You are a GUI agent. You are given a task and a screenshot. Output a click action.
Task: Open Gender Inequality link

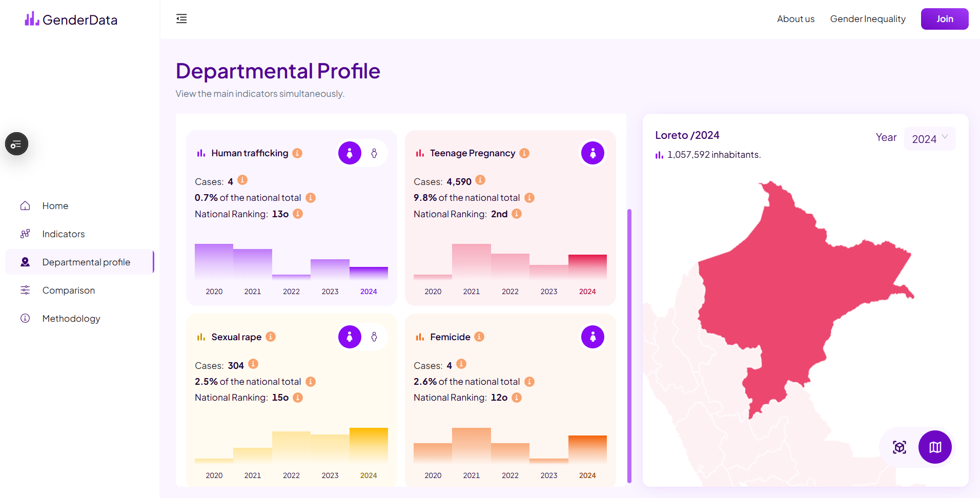click(x=868, y=19)
